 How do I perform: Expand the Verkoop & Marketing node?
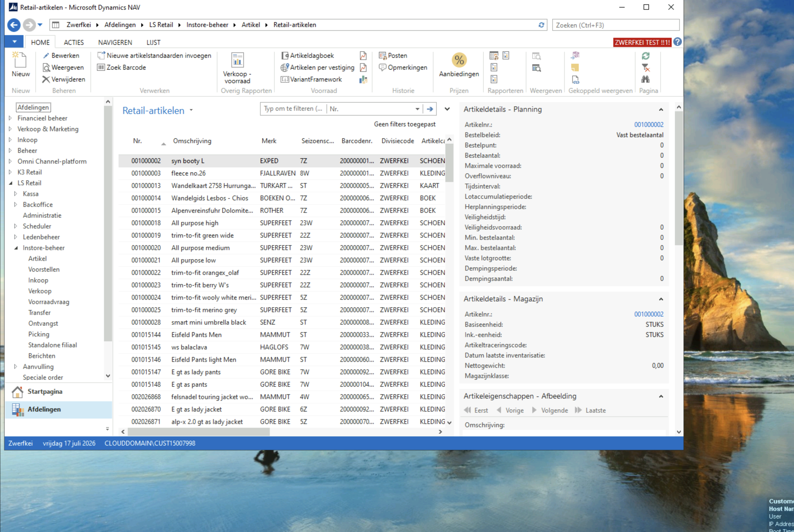[x=10, y=129]
